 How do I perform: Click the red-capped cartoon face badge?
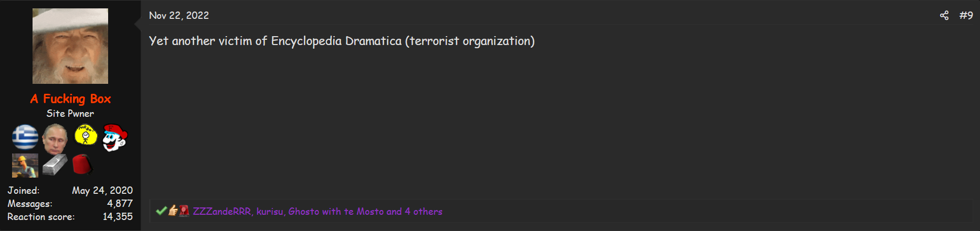pyautogui.click(x=115, y=138)
